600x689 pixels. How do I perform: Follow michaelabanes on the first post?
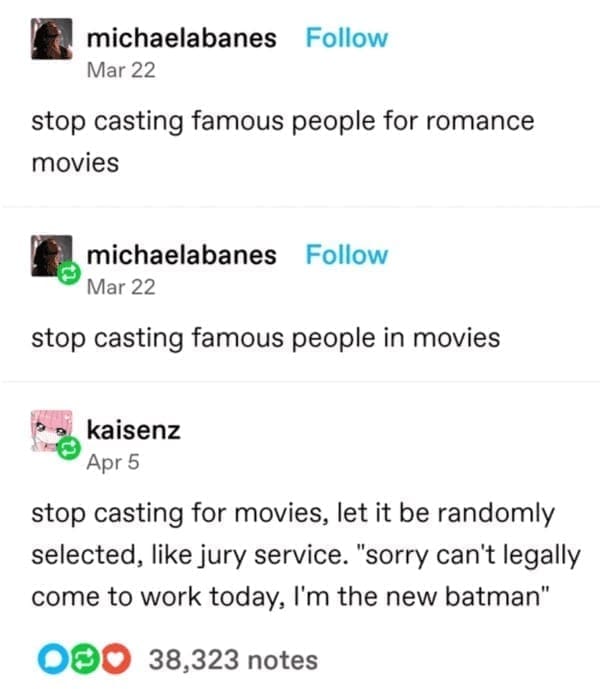(347, 38)
